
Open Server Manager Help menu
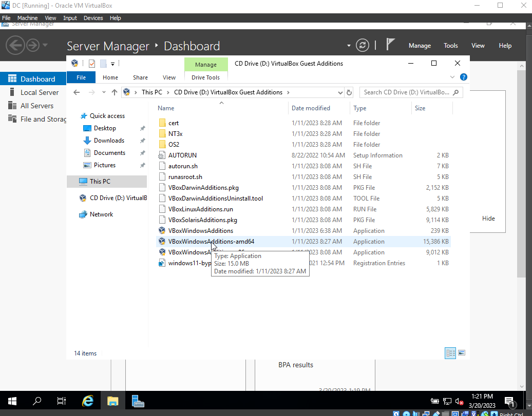(x=505, y=46)
